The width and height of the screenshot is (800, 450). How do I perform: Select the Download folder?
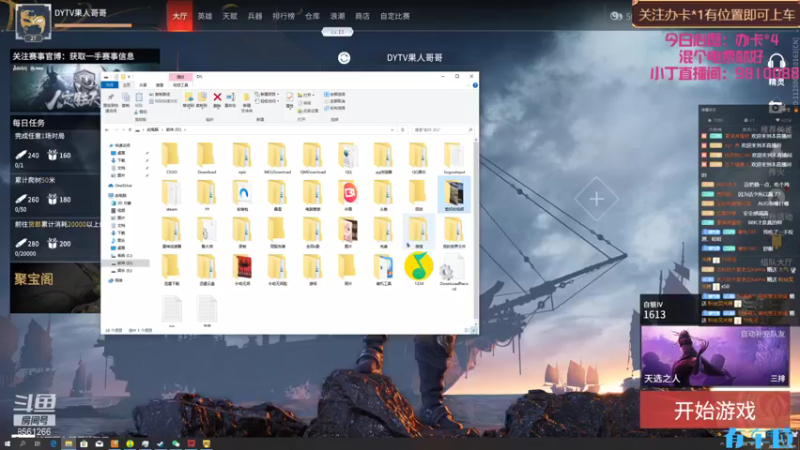point(207,158)
